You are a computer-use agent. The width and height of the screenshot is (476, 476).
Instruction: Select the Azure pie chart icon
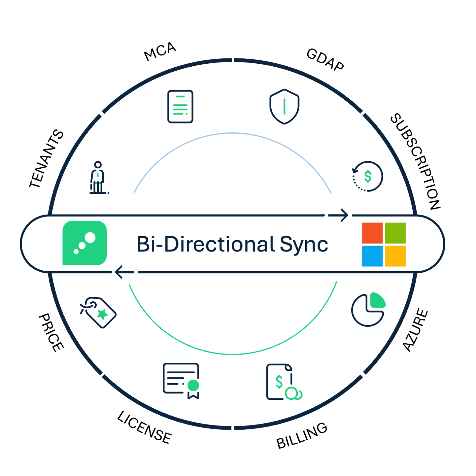pyautogui.click(x=369, y=309)
